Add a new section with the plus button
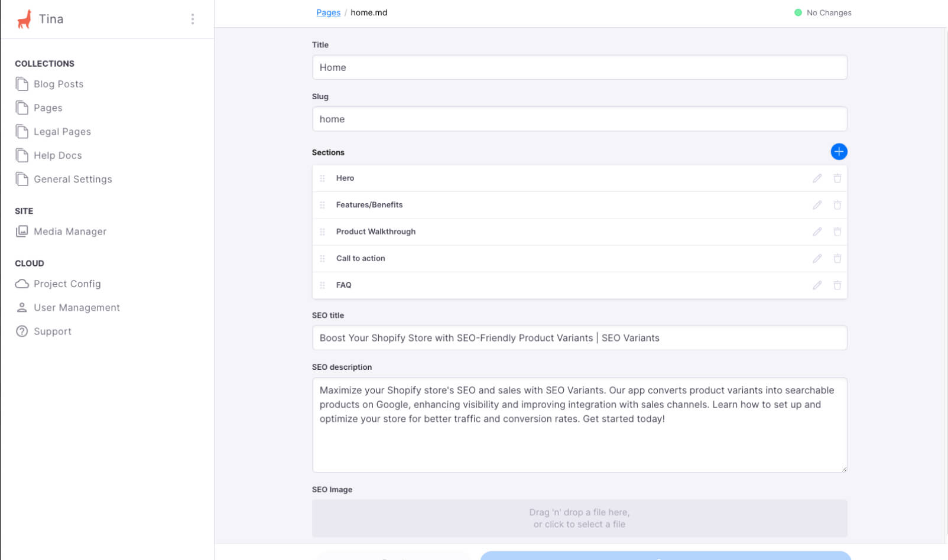The height and width of the screenshot is (560, 948). [839, 152]
